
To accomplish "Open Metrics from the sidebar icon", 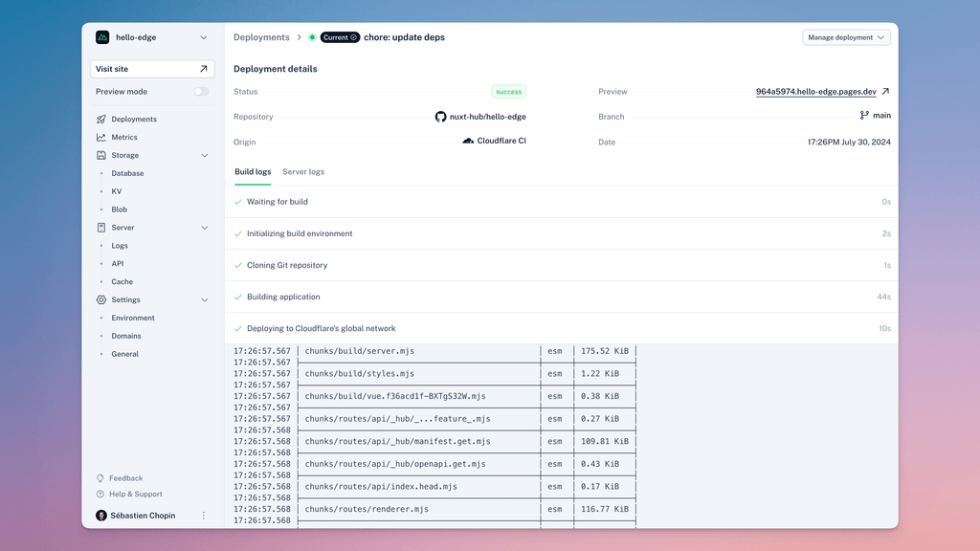I will pyautogui.click(x=100, y=137).
